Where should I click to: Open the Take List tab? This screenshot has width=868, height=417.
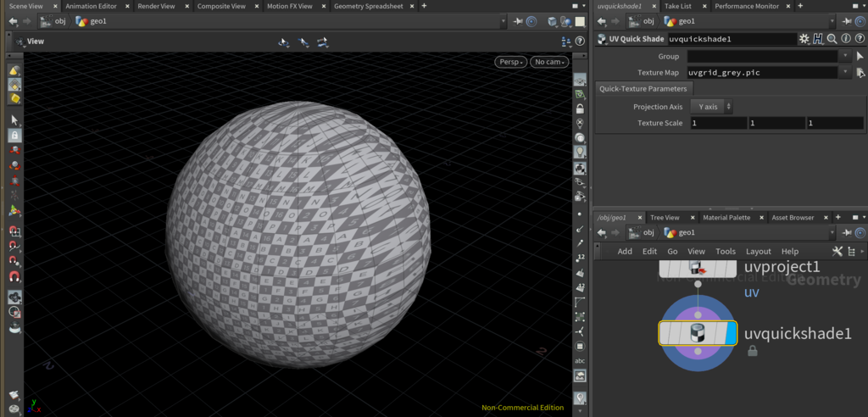678,6
